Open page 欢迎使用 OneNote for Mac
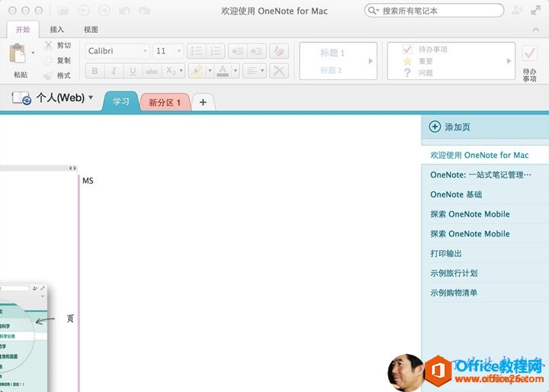The height and width of the screenshot is (392, 549). tap(485, 155)
